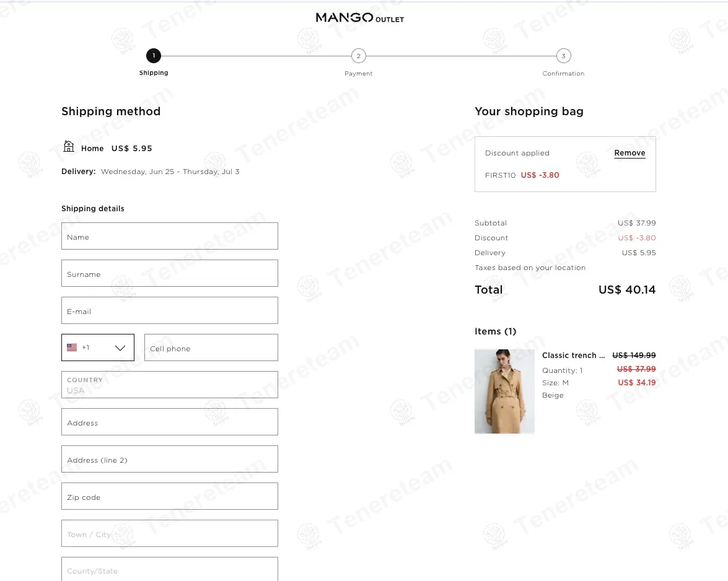Open the +1 country code dropdown
This screenshot has height=581, width=728.
[98, 347]
